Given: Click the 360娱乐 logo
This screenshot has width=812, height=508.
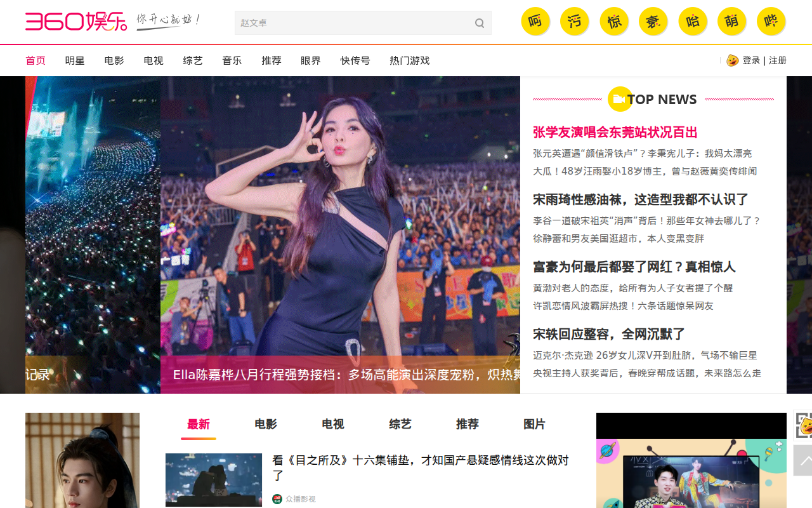Looking at the screenshot, I should click(x=76, y=22).
